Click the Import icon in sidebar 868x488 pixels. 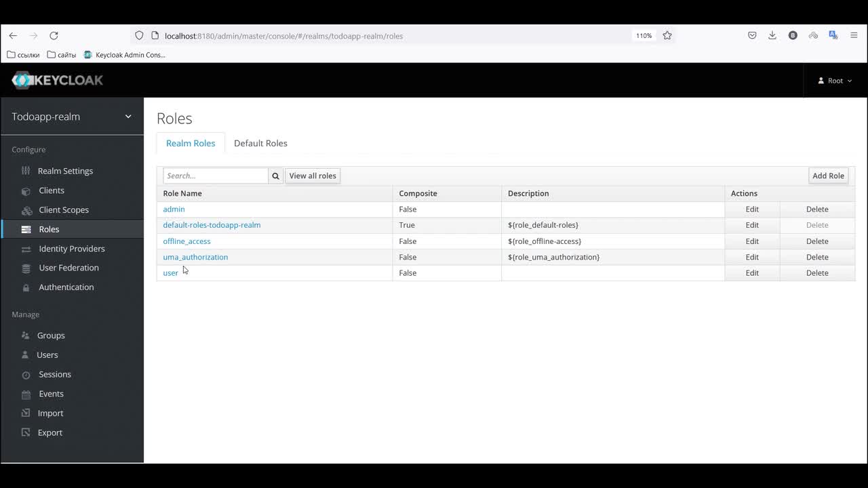coord(26,413)
